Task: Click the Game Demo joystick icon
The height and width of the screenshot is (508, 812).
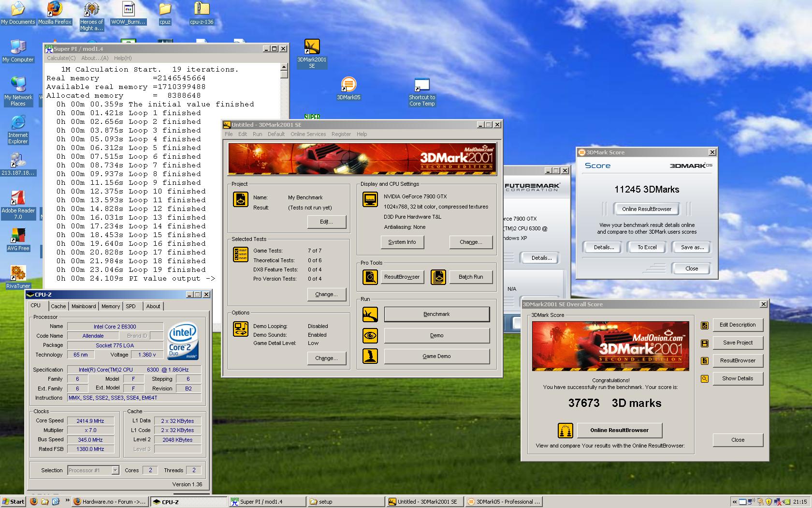Action: tap(370, 356)
